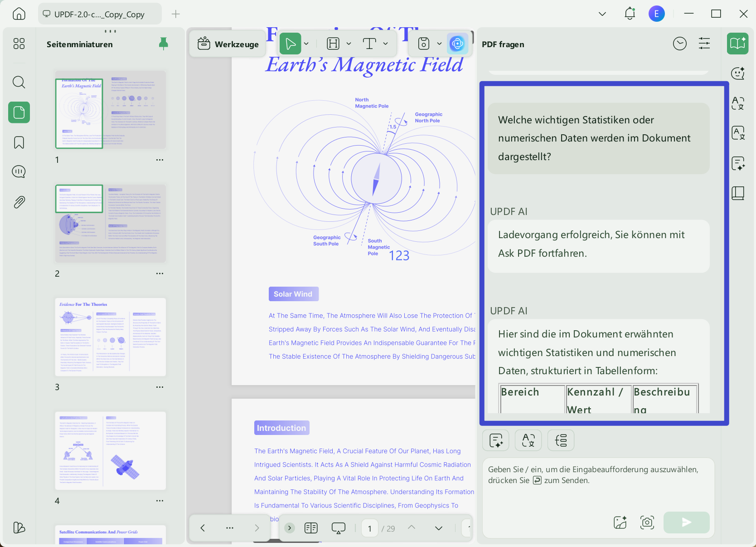Open the Werkzeuge tools menu
756x547 pixels.
(228, 44)
